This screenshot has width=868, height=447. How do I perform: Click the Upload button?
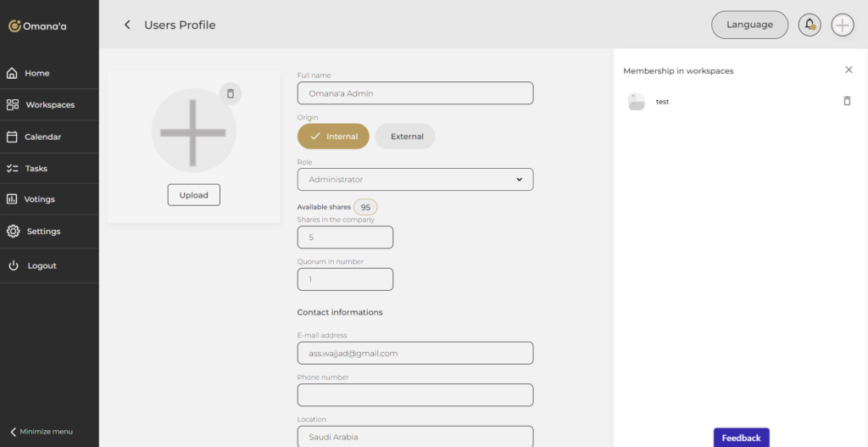[x=193, y=195]
